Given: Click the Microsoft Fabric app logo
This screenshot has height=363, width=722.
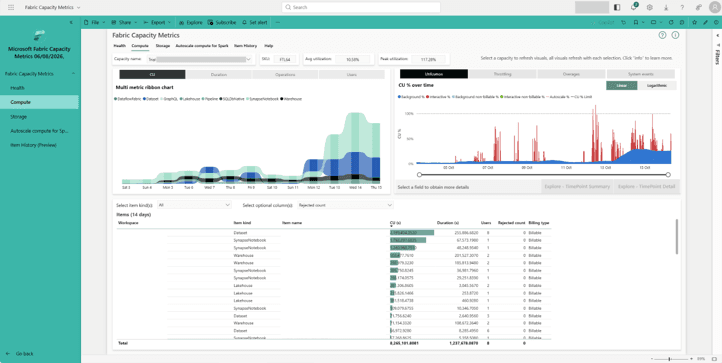Looking at the screenshot, I should 39,36.
